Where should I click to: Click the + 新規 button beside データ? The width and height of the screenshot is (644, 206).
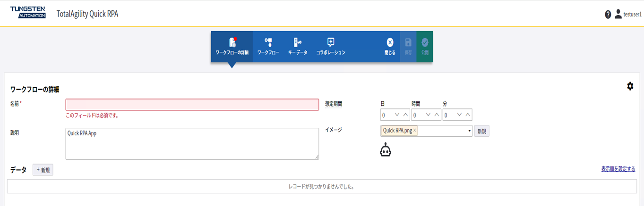click(43, 170)
